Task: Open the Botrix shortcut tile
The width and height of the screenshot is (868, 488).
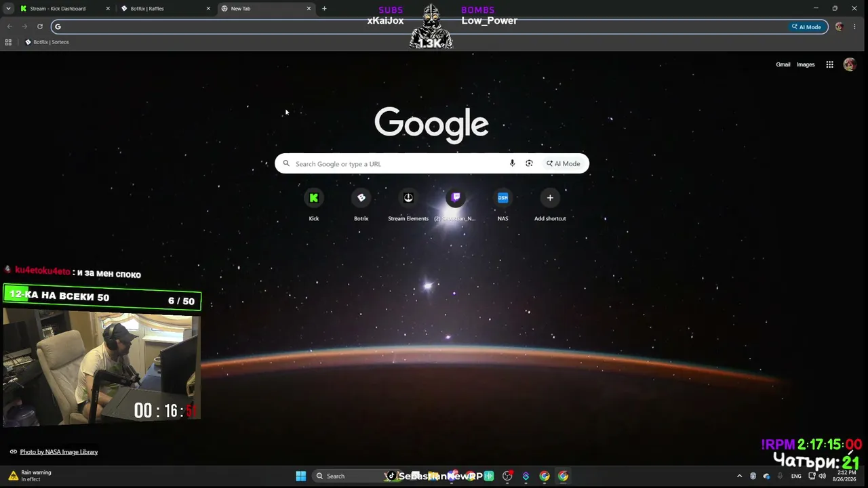Action: point(361,205)
